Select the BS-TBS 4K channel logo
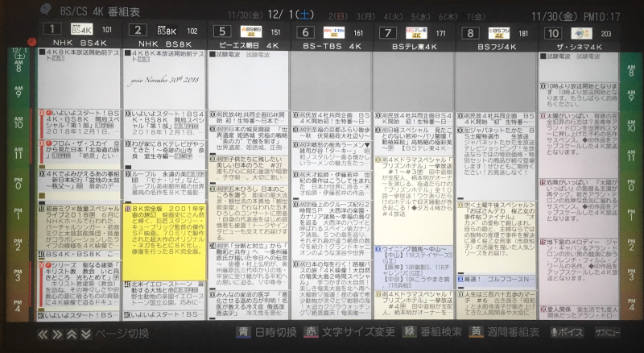Viewport: 644px width, 353px height. point(334,32)
